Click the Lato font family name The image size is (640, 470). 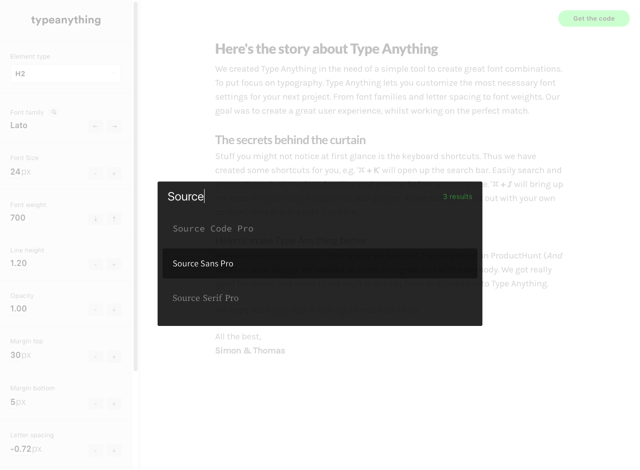(x=19, y=125)
